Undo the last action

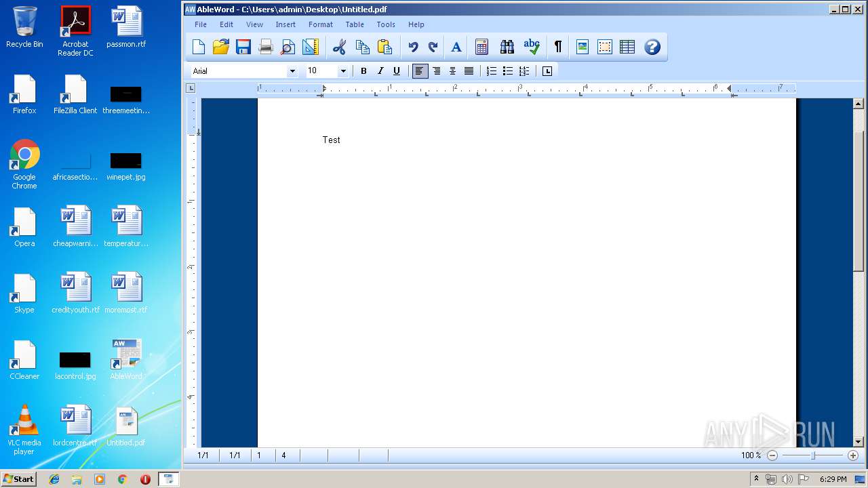[413, 47]
